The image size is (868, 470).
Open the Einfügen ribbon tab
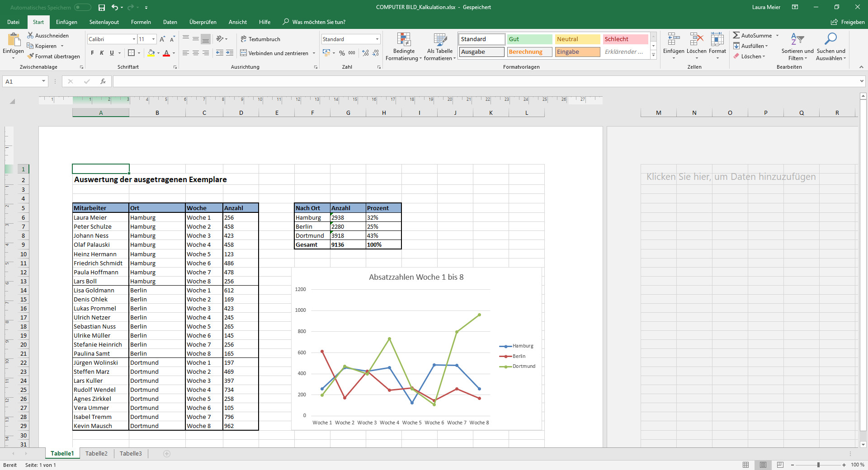[66, 22]
